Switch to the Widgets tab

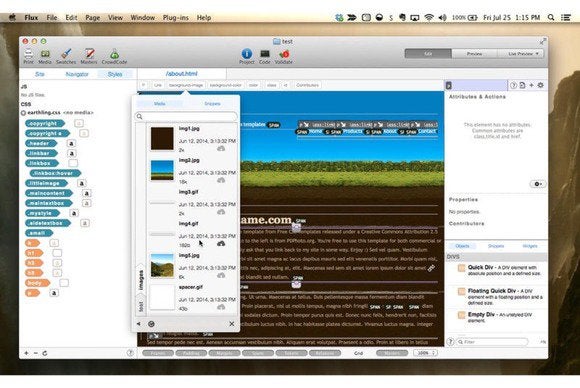click(x=530, y=246)
